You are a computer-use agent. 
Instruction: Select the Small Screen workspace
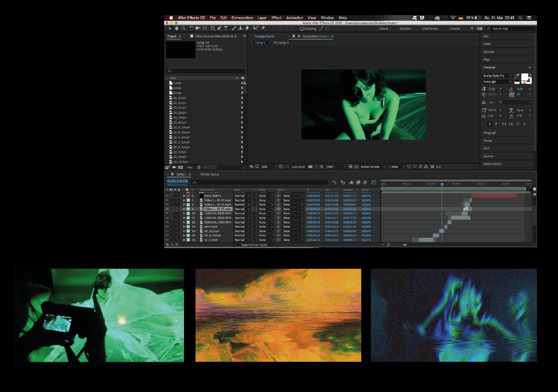(430, 29)
